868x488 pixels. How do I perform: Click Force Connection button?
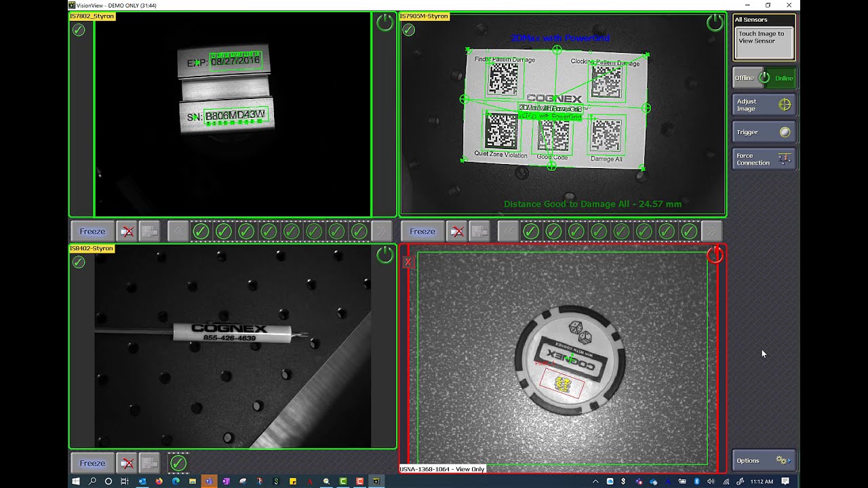764,159
